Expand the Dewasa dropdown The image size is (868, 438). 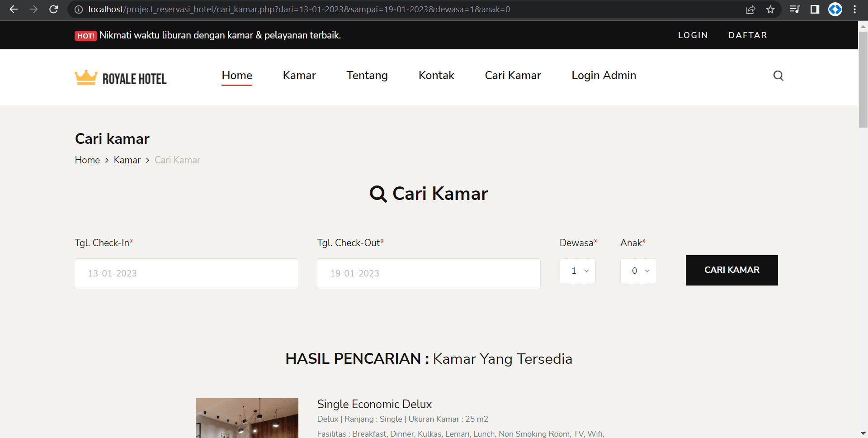click(x=577, y=271)
